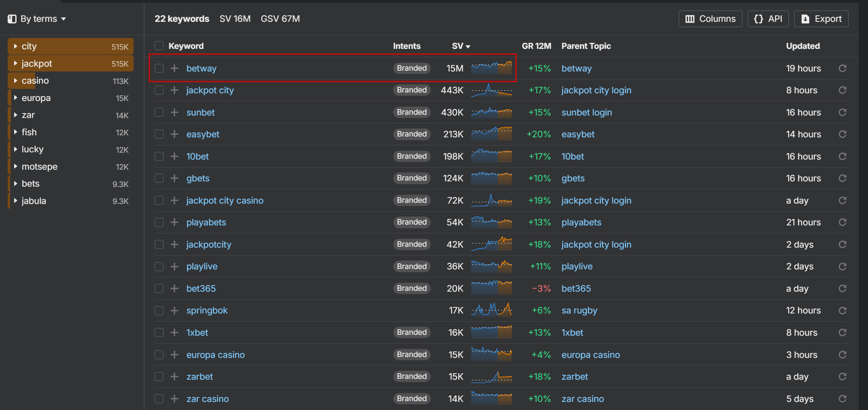Viewport: 868px width, 410px height.
Task: Click the refresh icon for springbok
Action: point(842,310)
